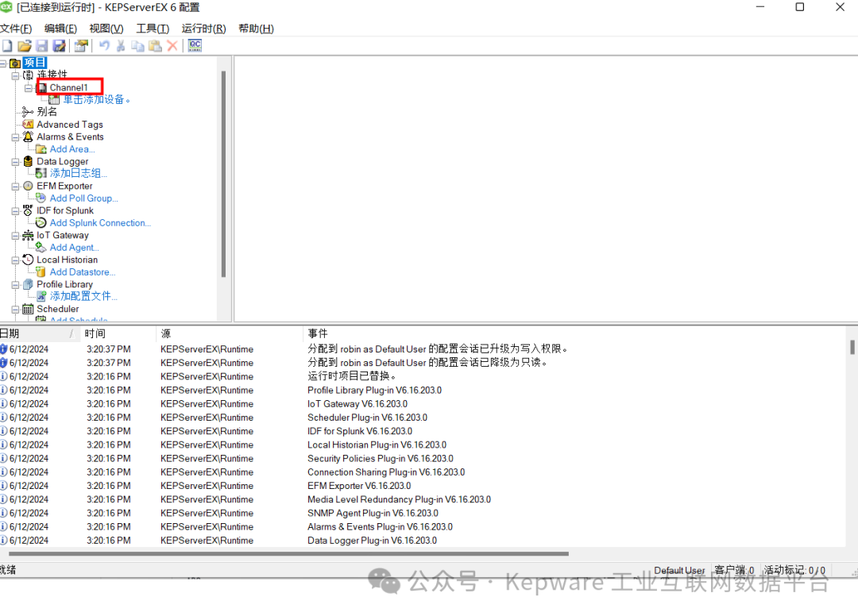Click the Open project folder icon
The width and height of the screenshot is (858, 616).
[x=25, y=46]
